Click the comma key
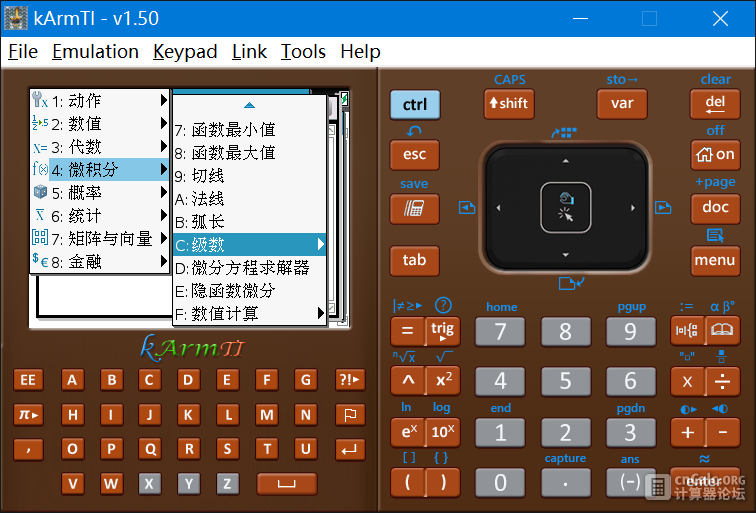The width and height of the screenshot is (756, 513). click(x=28, y=449)
